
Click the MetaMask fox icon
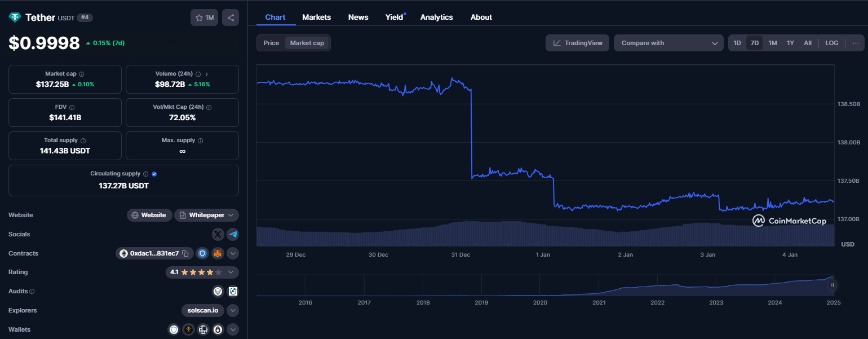[218, 254]
